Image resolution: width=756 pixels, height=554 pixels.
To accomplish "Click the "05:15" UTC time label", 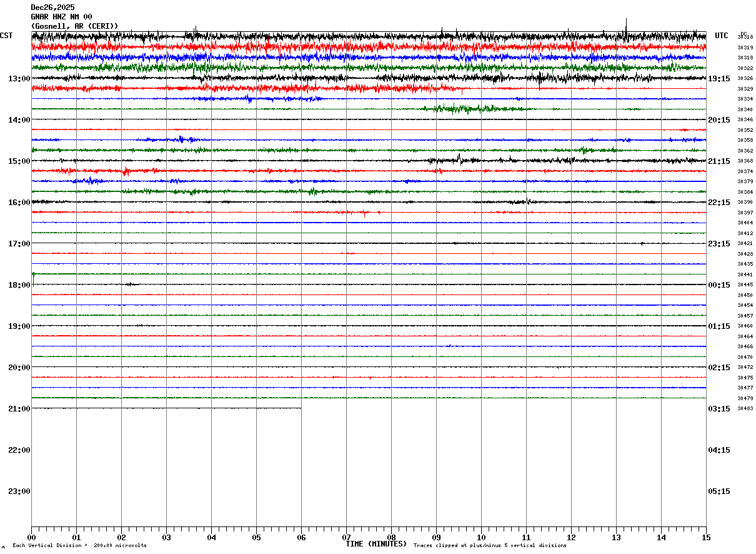I will point(719,491).
